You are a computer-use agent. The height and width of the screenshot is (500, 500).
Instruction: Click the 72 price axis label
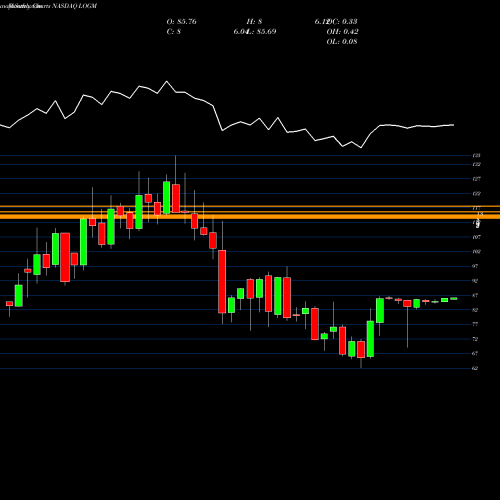[x=475, y=339]
